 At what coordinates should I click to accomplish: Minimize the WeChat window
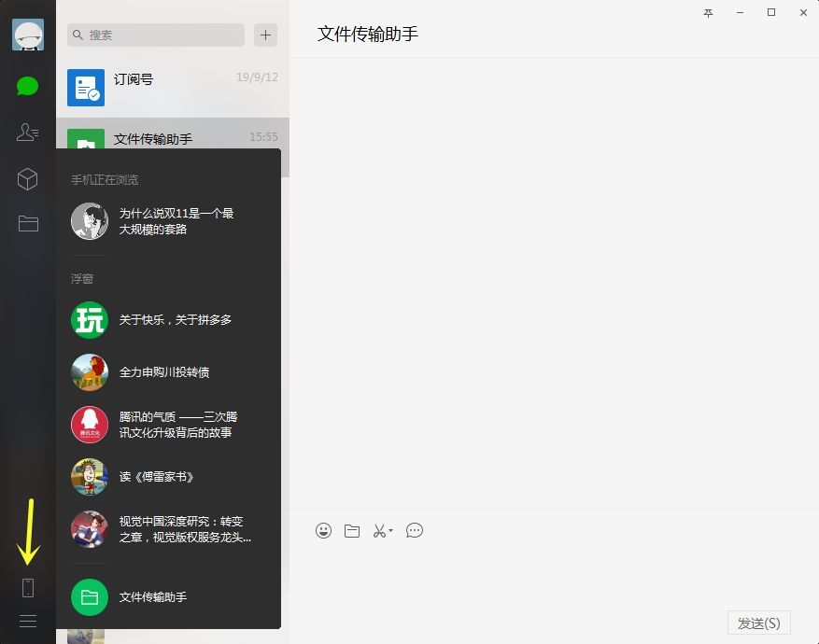coord(740,13)
